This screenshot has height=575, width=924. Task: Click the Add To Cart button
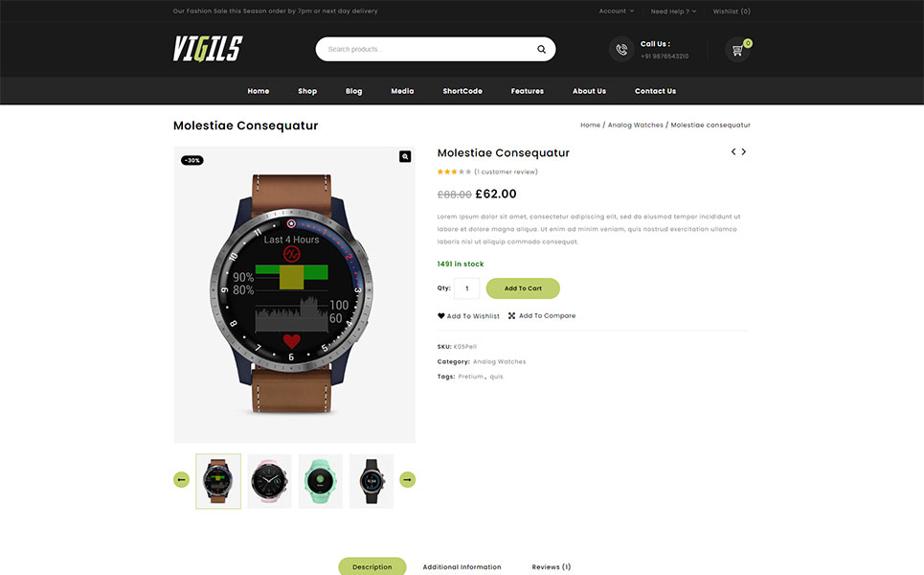[523, 288]
